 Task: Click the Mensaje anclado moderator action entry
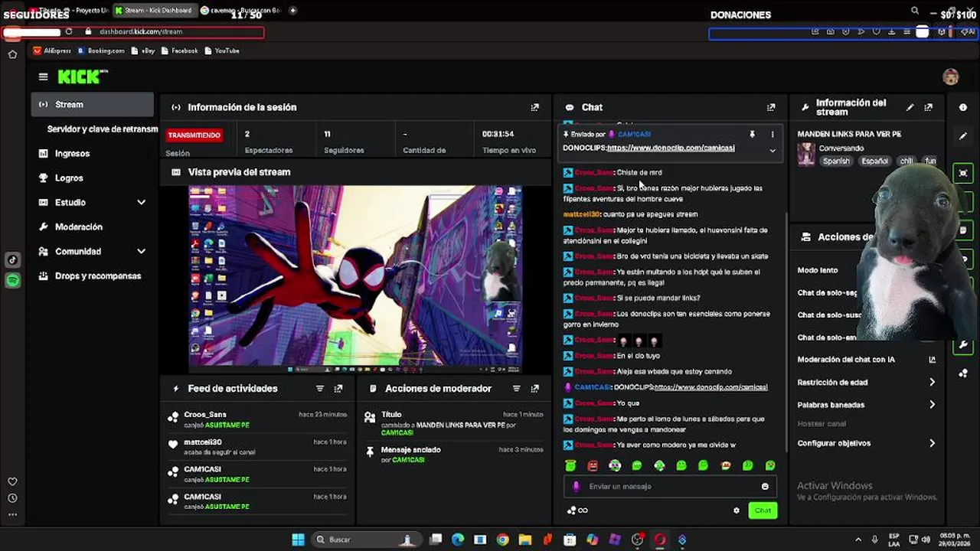455,455
